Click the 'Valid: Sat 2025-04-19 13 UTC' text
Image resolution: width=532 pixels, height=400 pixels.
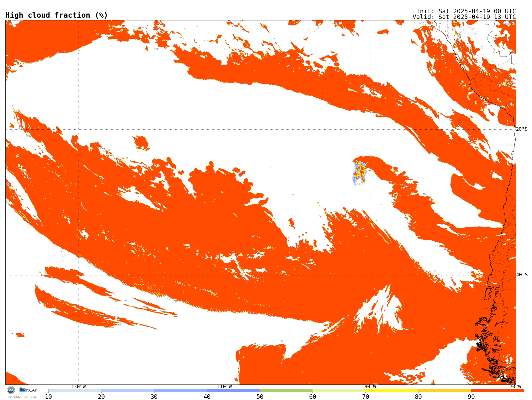tap(464, 17)
